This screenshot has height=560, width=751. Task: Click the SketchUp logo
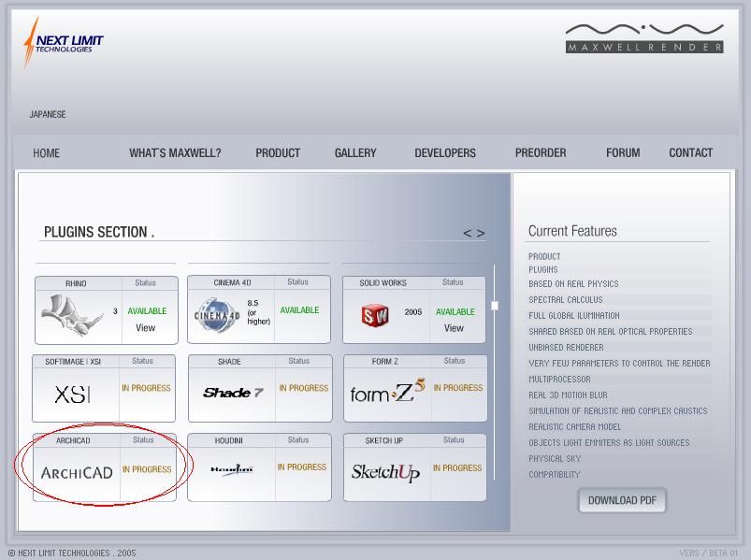[385, 473]
